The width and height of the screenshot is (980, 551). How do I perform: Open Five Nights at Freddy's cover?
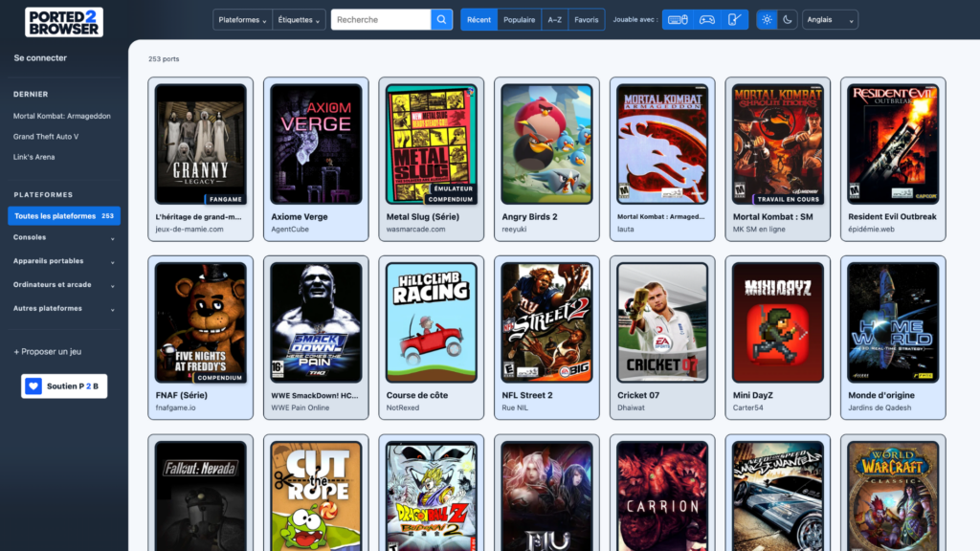[x=201, y=322]
